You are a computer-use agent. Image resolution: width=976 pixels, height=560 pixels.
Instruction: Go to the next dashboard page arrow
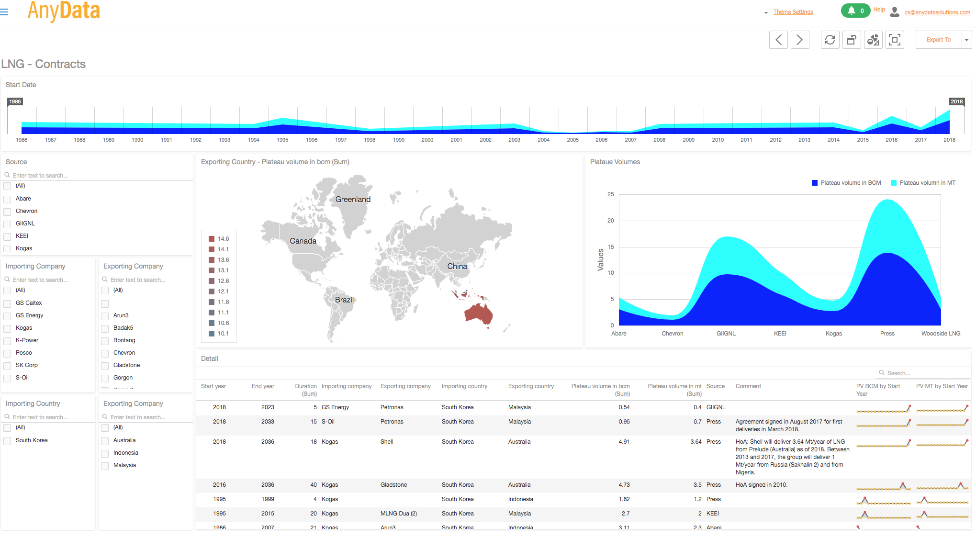tap(800, 40)
